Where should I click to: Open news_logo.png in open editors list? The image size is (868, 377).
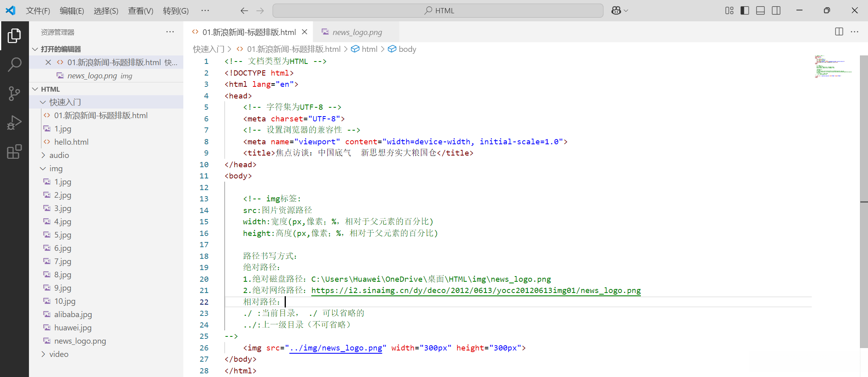(106, 76)
